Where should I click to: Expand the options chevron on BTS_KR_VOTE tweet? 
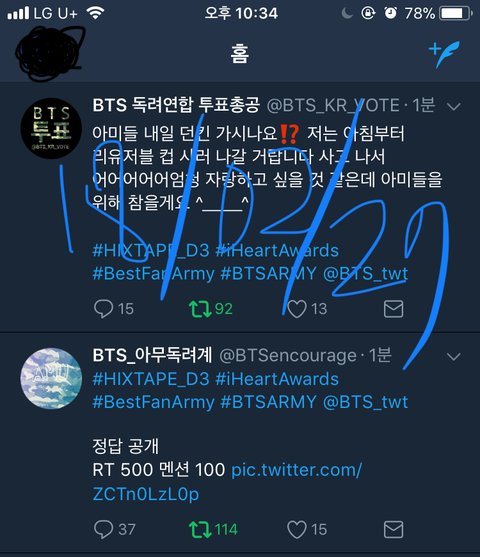pyautogui.click(x=454, y=106)
